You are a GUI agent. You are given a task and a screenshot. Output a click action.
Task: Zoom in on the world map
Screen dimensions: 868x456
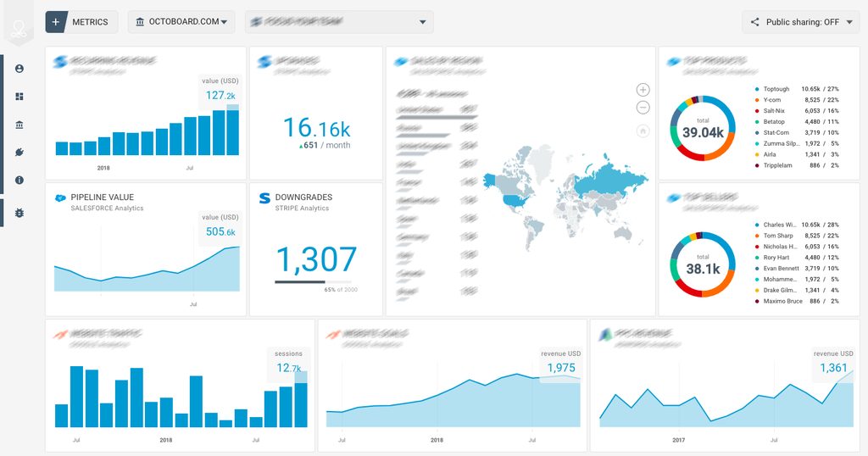coord(643,90)
